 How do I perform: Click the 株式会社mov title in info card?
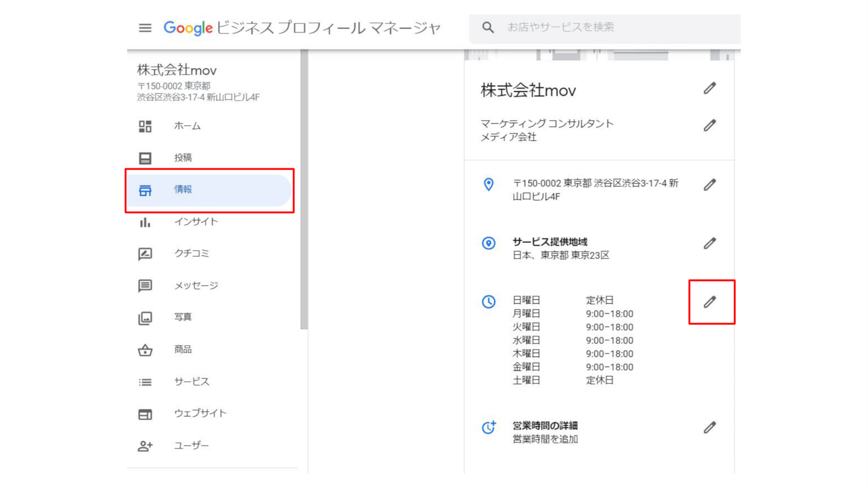click(x=528, y=91)
